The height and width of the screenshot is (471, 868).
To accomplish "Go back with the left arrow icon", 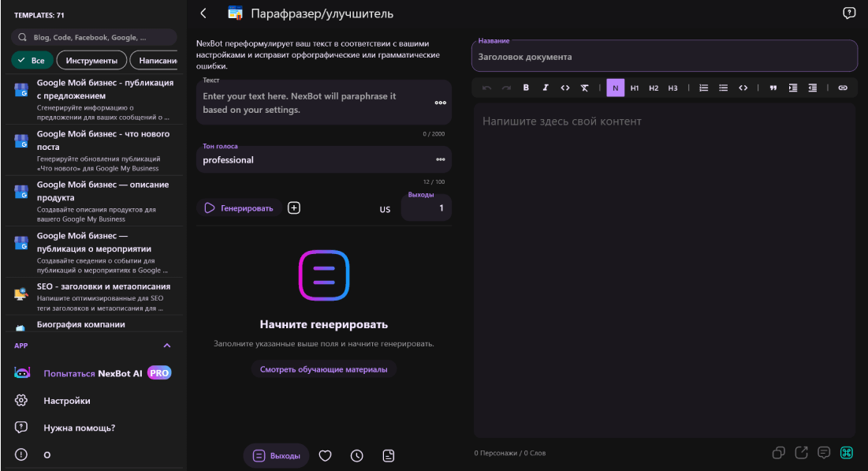I will pos(203,13).
